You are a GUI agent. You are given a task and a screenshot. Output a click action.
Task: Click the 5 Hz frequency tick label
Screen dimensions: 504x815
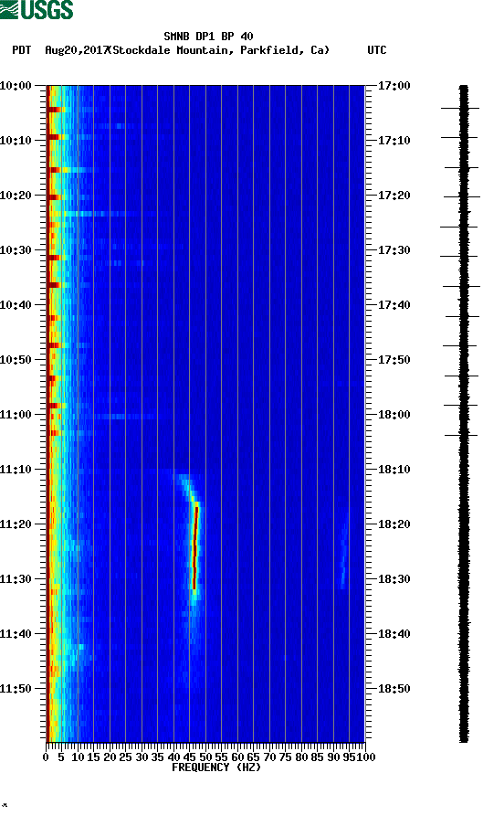click(61, 757)
